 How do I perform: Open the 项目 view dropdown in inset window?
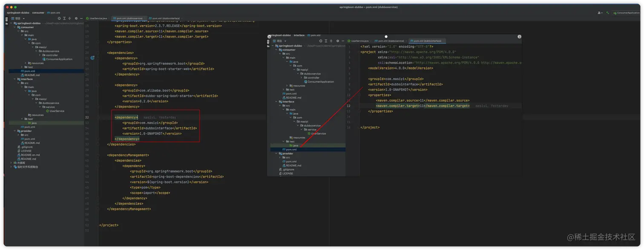[x=285, y=41]
